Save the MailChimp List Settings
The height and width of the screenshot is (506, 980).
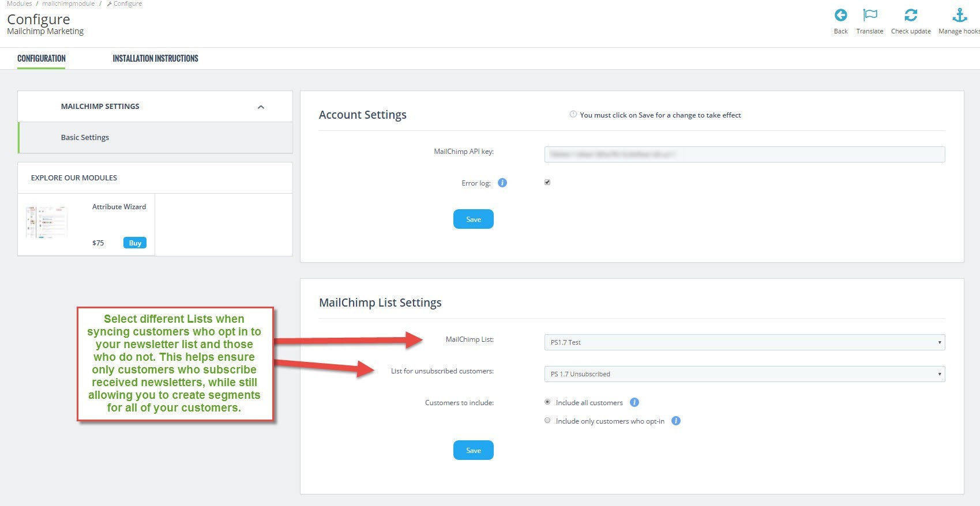(x=474, y=450)
